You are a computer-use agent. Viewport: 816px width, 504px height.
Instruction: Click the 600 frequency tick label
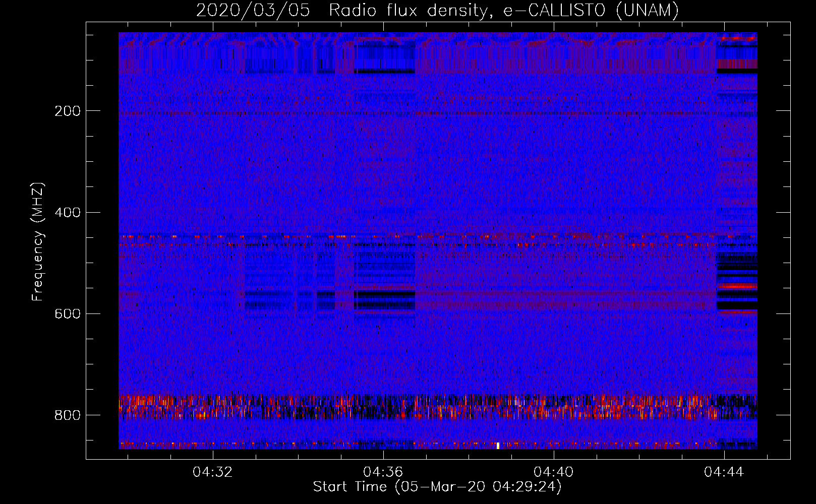click(x=68, y=313)
